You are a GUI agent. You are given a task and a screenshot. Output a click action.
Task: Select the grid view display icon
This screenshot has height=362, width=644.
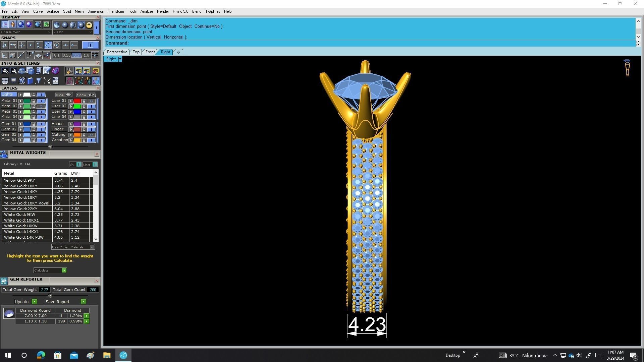pos(5,24)
